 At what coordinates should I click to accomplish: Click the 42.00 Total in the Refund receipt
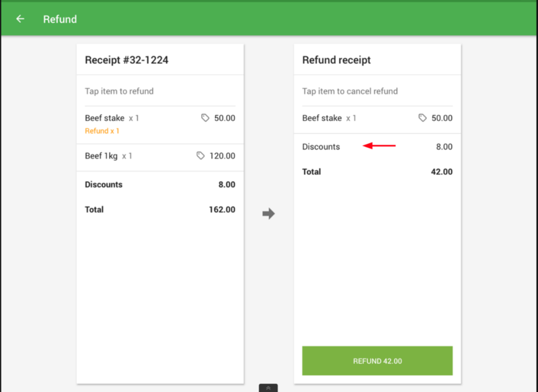click(x=441, y=172)
